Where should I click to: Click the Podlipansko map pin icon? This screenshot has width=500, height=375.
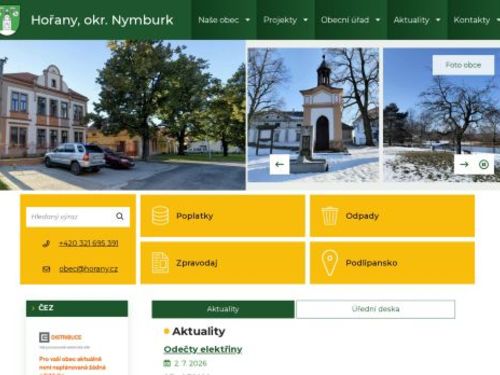330,263
